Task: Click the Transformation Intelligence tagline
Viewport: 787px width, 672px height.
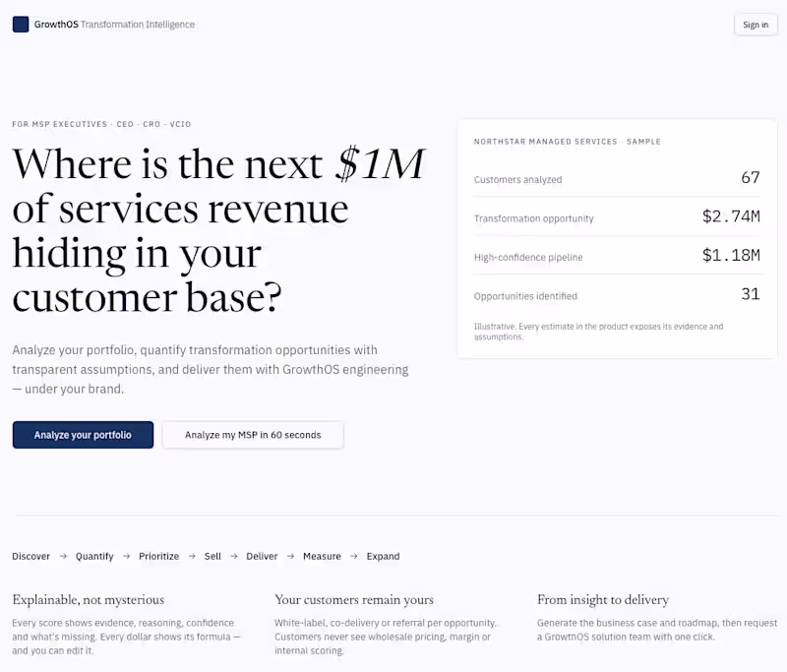Action: click(x=138, y=24)
